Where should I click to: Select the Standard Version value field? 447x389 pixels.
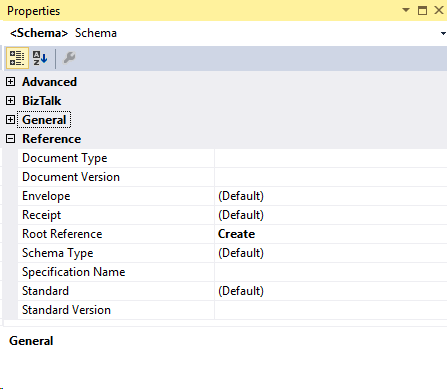[x=331, y=310]
